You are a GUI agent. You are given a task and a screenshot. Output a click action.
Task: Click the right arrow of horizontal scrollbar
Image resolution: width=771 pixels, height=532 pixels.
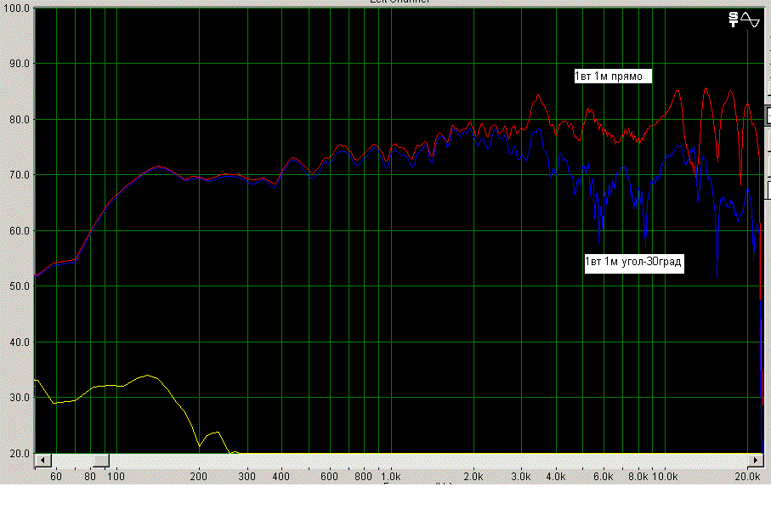coord(755,461)
